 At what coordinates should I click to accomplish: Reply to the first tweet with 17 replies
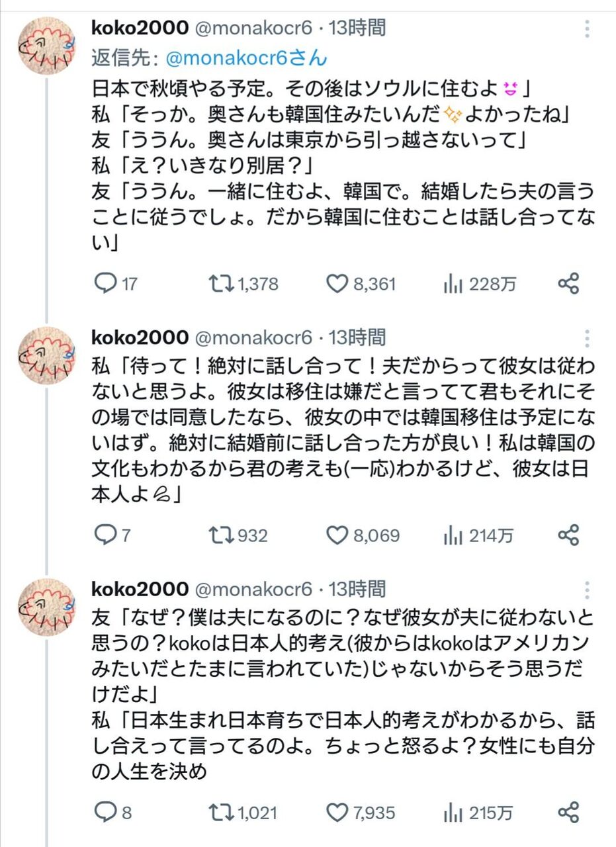tap(105, 284)
